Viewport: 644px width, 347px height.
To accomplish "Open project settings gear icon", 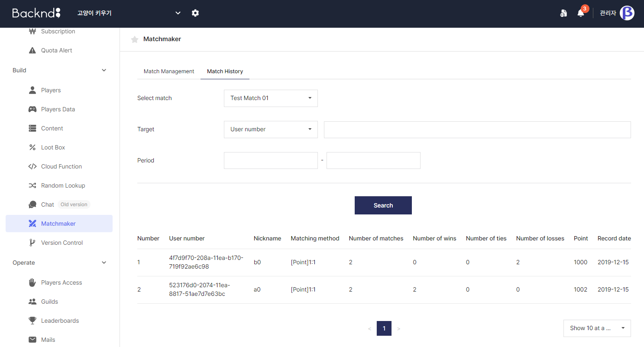I will [195, 13].
